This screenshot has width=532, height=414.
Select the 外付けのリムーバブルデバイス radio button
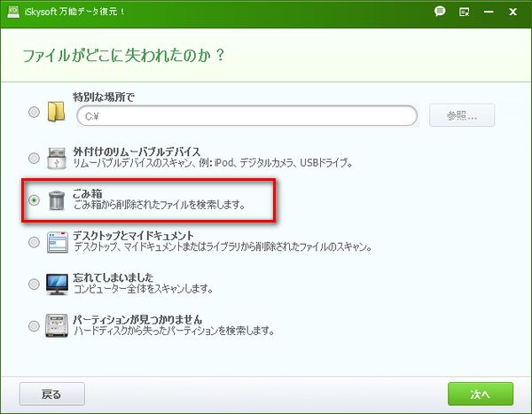click(x=34, y=158)
